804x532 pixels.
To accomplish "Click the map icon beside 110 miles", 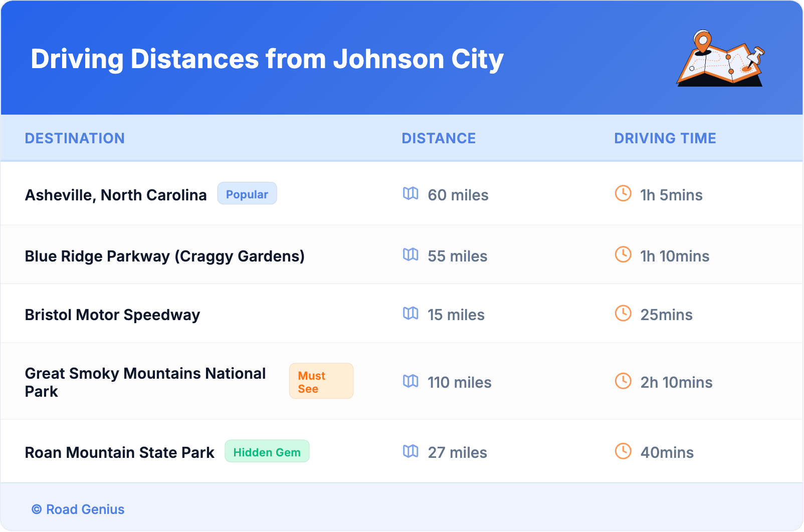I will 411,382.
